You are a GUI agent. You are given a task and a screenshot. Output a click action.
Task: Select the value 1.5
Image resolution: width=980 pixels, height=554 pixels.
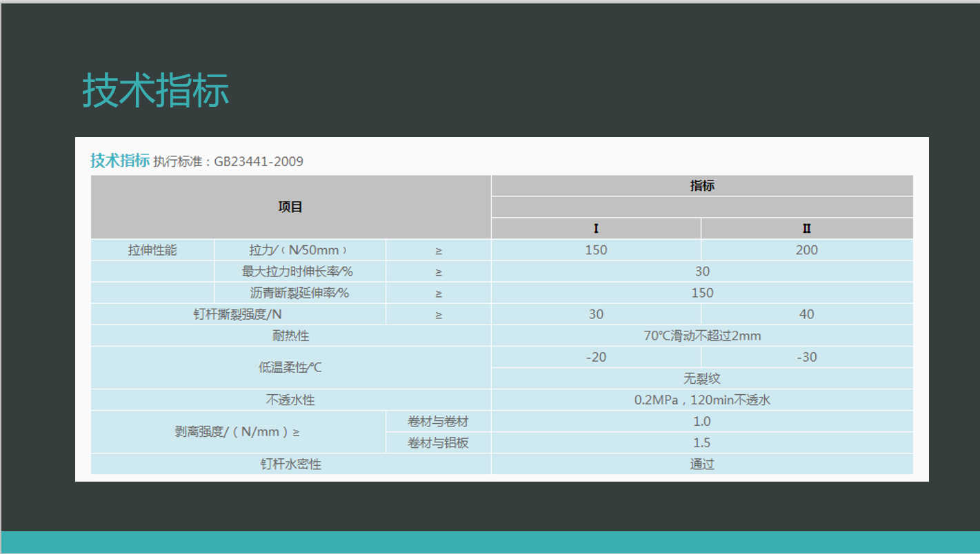[x=702, y=442]
